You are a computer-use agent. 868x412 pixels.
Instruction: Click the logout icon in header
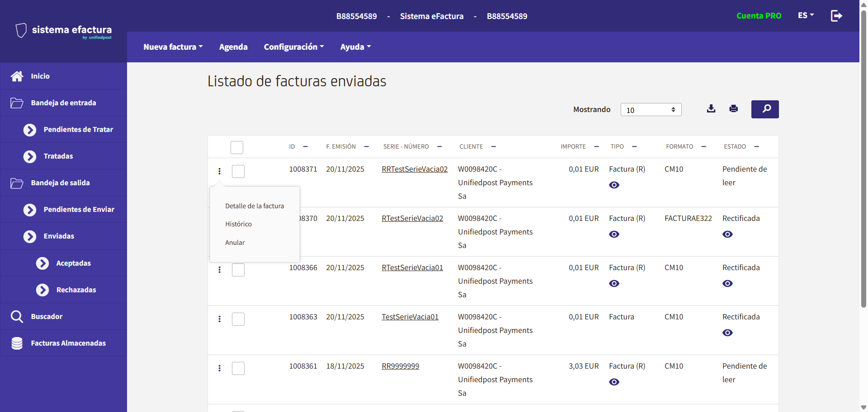(x=836, y=16)
